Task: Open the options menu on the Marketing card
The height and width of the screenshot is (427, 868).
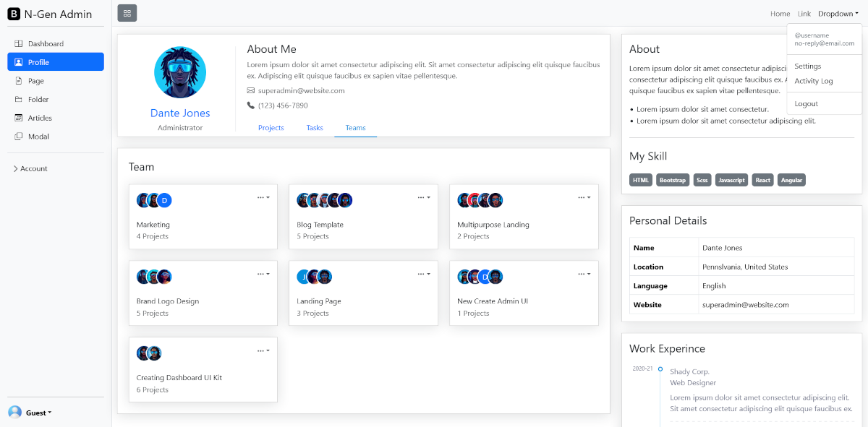Action: (262, 197)
